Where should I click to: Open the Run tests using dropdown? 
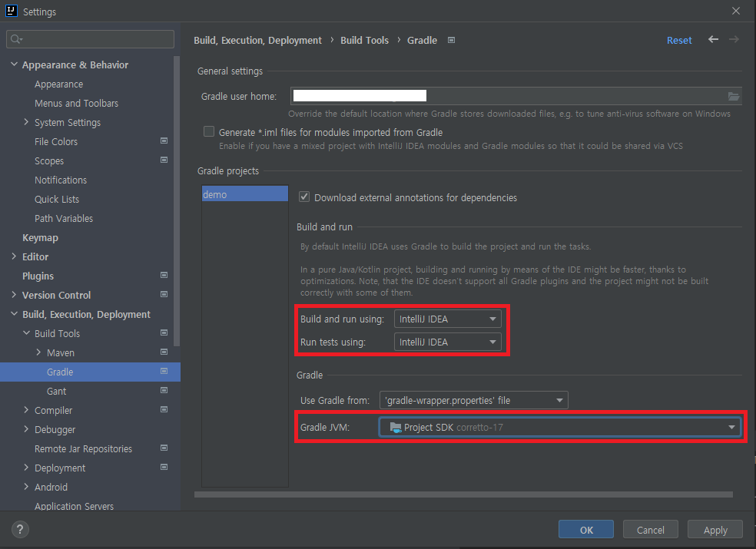pyautogui.click(x=447, y=342)
